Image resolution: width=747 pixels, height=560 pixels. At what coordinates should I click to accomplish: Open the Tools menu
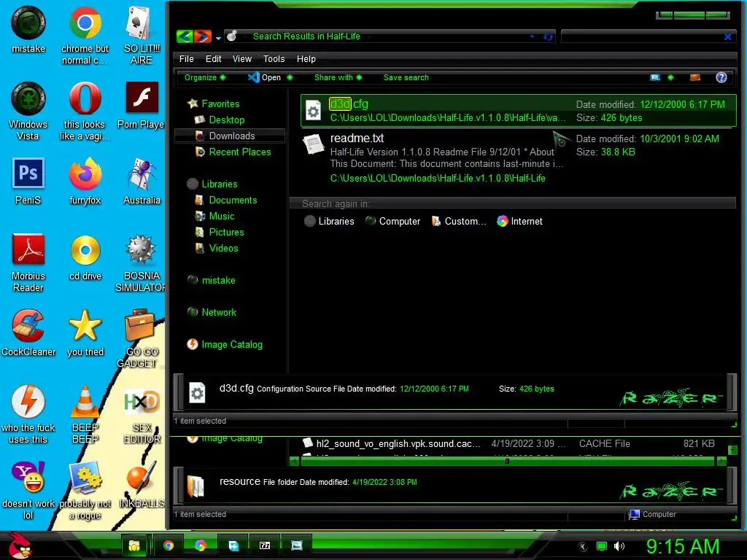click(x=274, y=59)
